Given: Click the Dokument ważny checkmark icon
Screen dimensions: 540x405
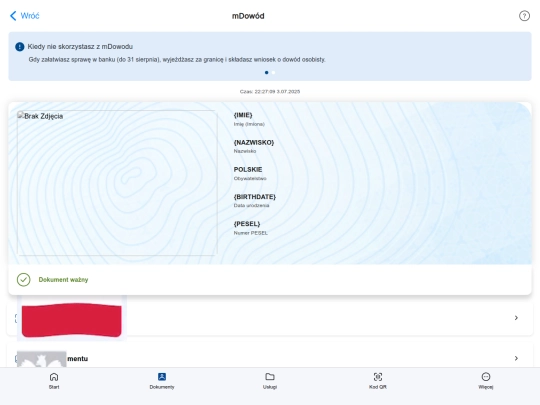Looking at the screenshot, I should click(23, 280).
